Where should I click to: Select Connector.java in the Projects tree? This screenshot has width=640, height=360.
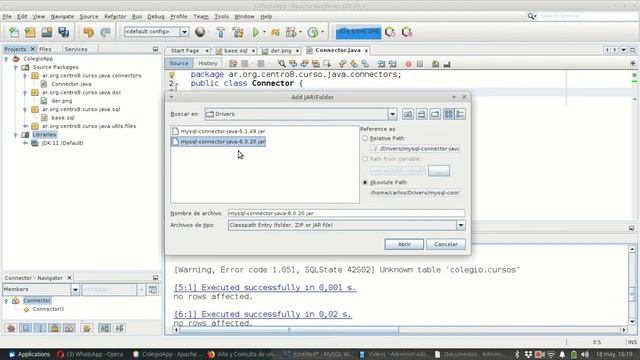71,84
